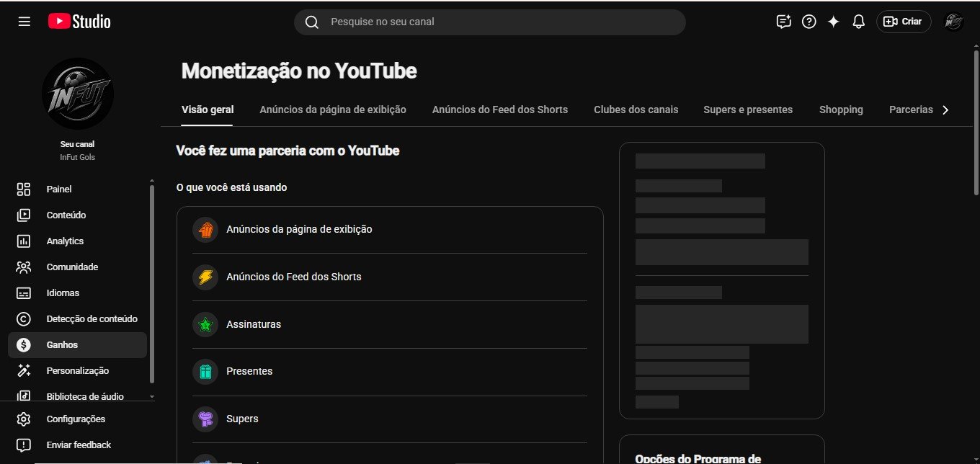Open the notifications bell

[858, 22]
